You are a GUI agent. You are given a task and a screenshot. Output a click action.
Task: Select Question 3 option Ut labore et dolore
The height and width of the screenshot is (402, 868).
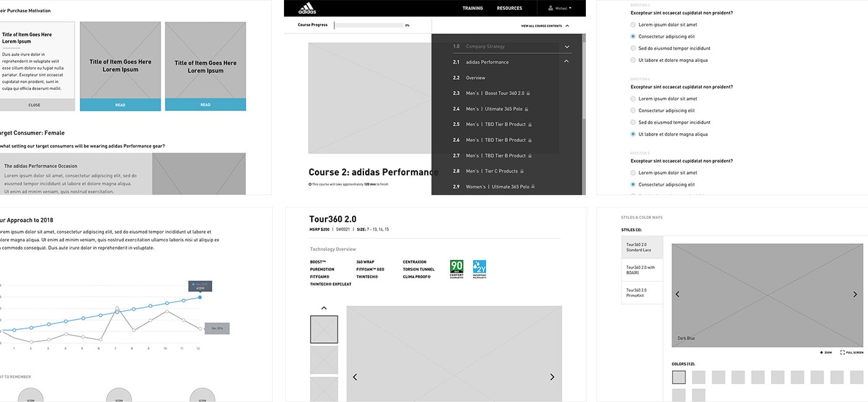633,60
